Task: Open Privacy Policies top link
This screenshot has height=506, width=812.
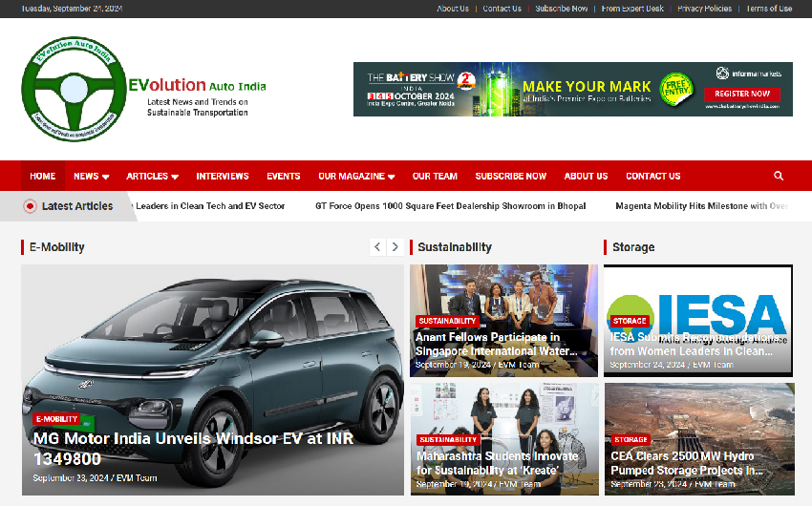Action: pyautogui.click(x=704, y=9)
